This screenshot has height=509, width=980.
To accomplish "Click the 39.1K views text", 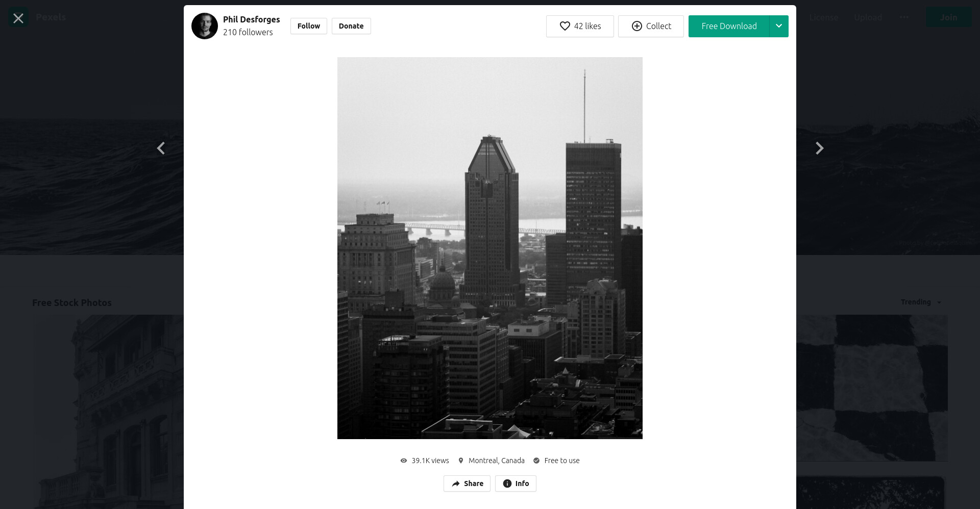I will [x=430, y=461].
